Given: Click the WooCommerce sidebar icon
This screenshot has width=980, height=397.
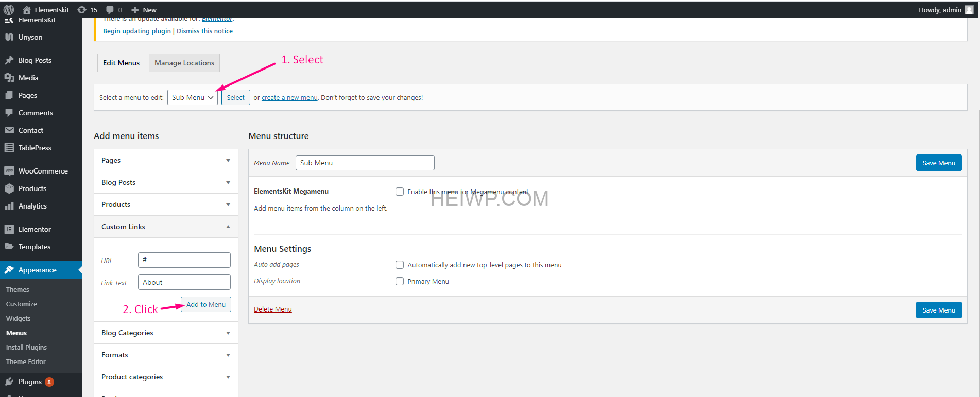Looking at the screenshot, I should 9,171.
